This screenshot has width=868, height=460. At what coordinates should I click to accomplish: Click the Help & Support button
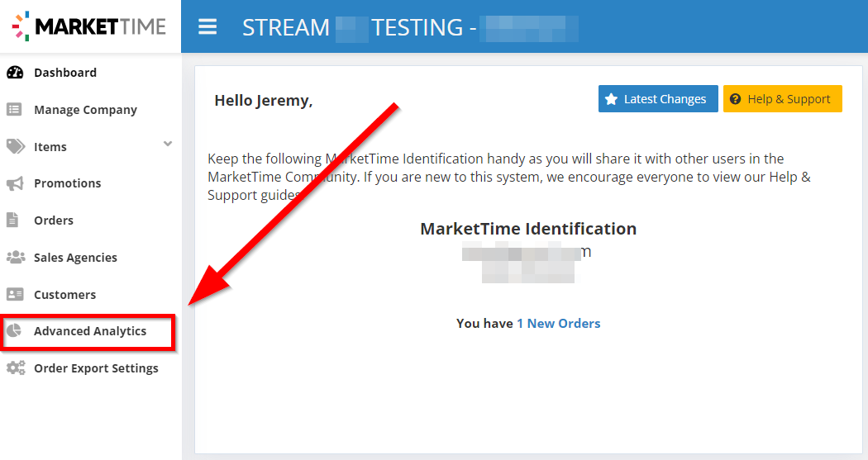click(783, 99)
